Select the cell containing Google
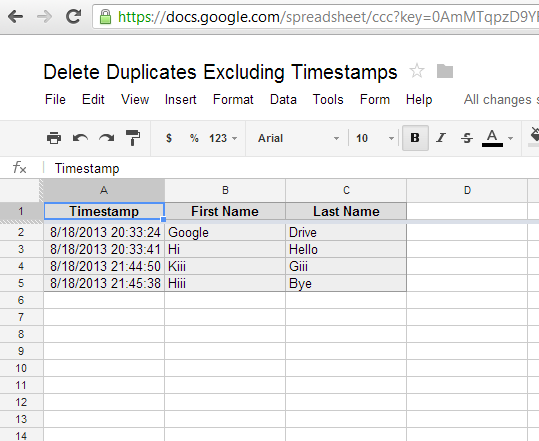Image resolution: width=539 pixels, height=441 pixels. (x=225, y=232)
